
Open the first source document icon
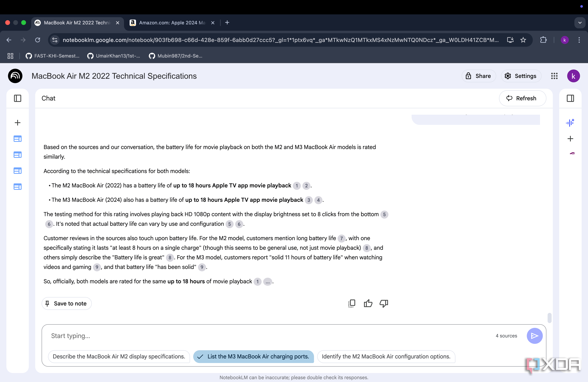18,139
